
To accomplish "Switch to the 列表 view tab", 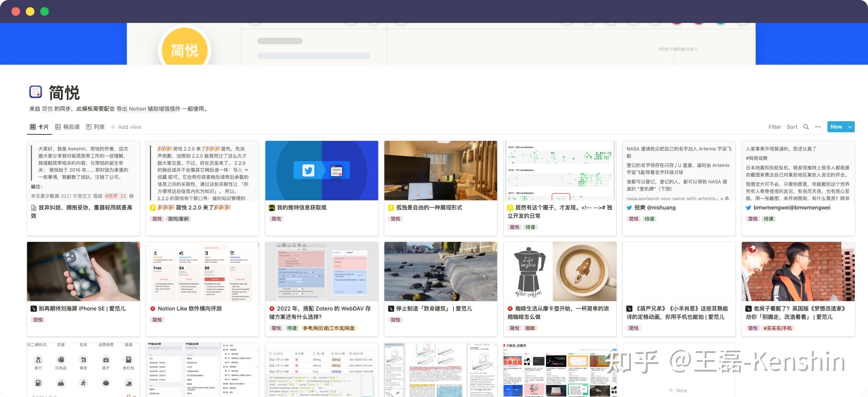I will [x=95, y=127].
